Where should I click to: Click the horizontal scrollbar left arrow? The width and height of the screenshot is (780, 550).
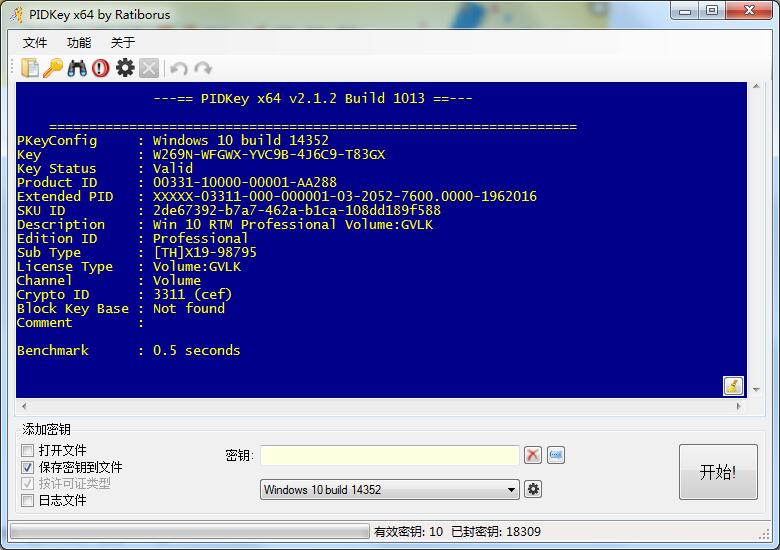[23, 407]
